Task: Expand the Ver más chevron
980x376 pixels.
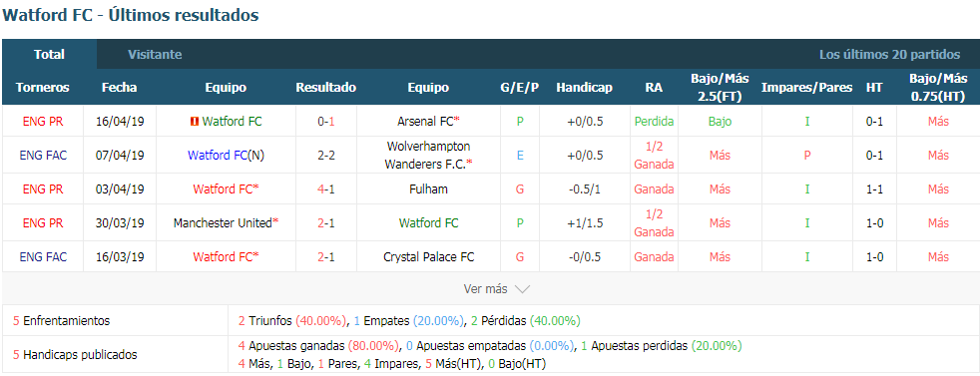Action: click(522, 289)
